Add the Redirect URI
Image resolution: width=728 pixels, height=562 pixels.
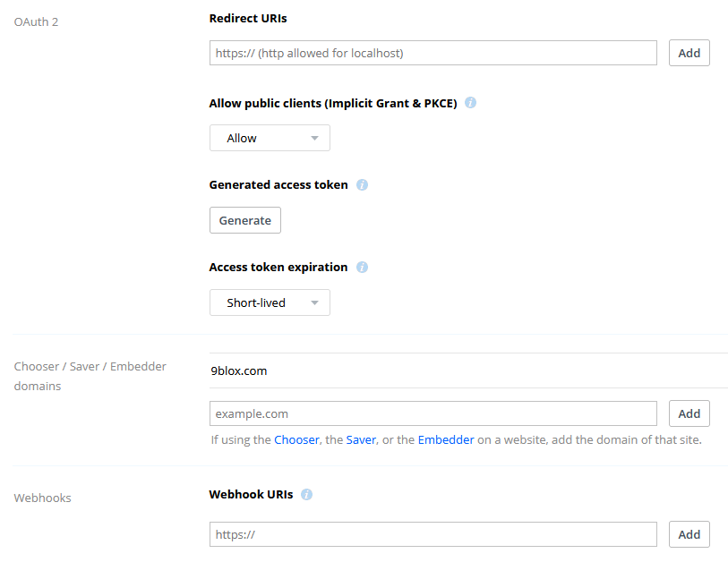689,53
